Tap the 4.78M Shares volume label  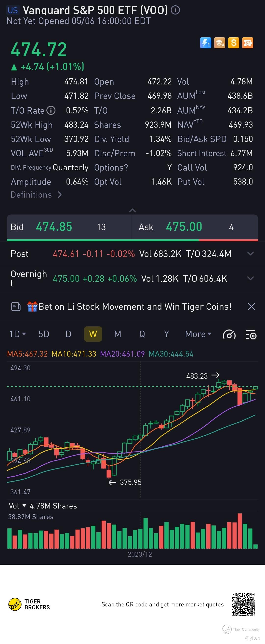53,506
